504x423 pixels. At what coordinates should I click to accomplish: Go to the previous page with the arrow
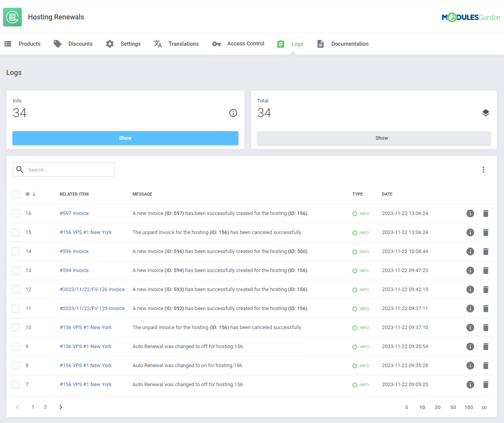click(x=17, y=407)
